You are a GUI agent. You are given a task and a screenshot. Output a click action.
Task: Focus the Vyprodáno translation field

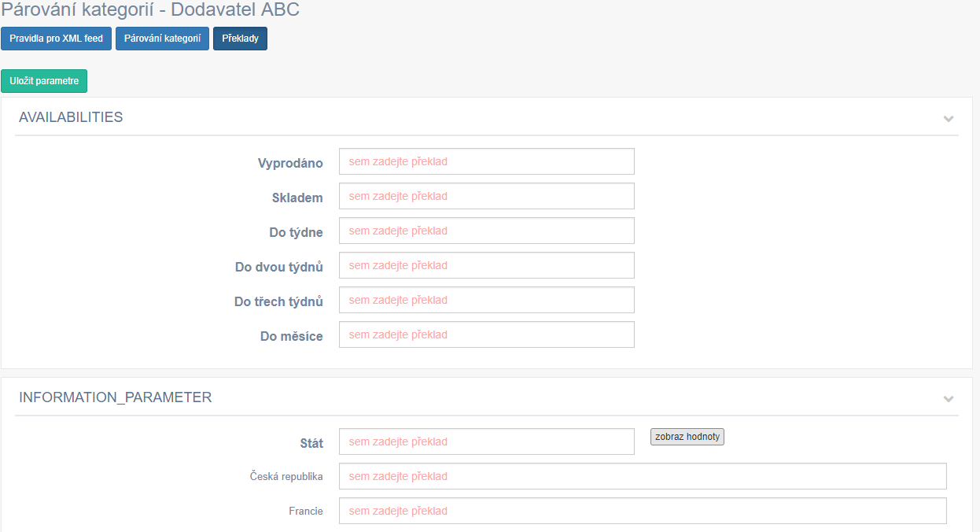point(487,161)
